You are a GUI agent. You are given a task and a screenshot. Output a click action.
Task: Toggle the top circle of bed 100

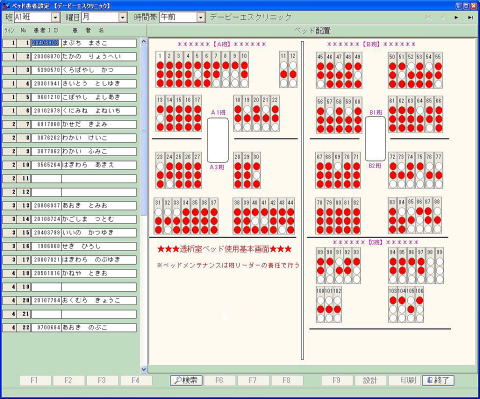321,301
